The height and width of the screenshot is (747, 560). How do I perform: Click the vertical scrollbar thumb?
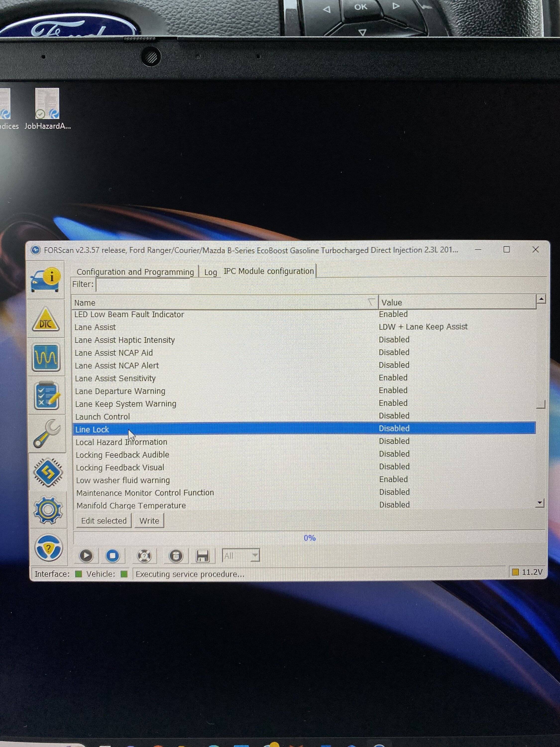tap(541, 404)
